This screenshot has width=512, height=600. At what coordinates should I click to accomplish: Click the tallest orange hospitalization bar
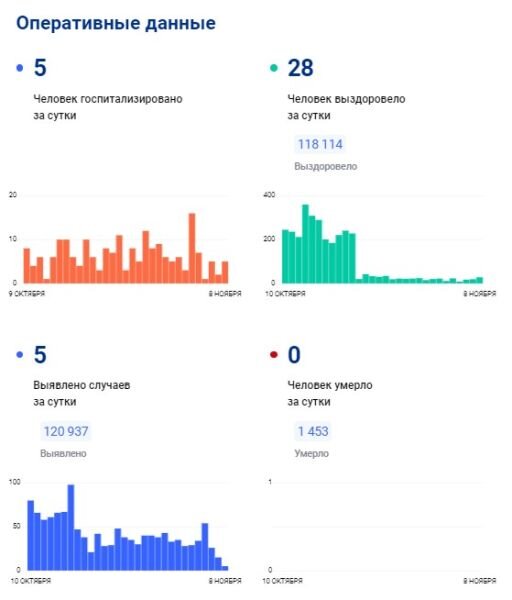point(192,248)
